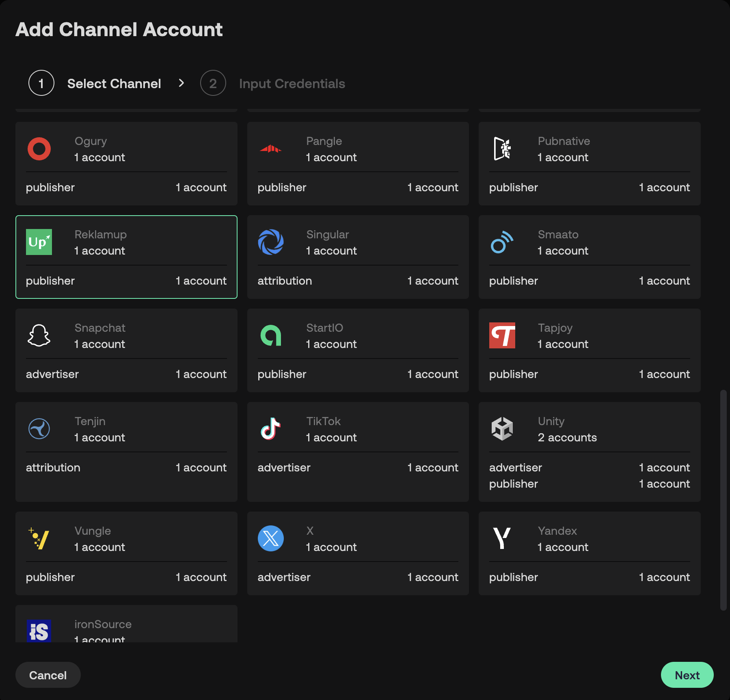Select the Unity channel name
730x700 pixels.
coord(551,421)
